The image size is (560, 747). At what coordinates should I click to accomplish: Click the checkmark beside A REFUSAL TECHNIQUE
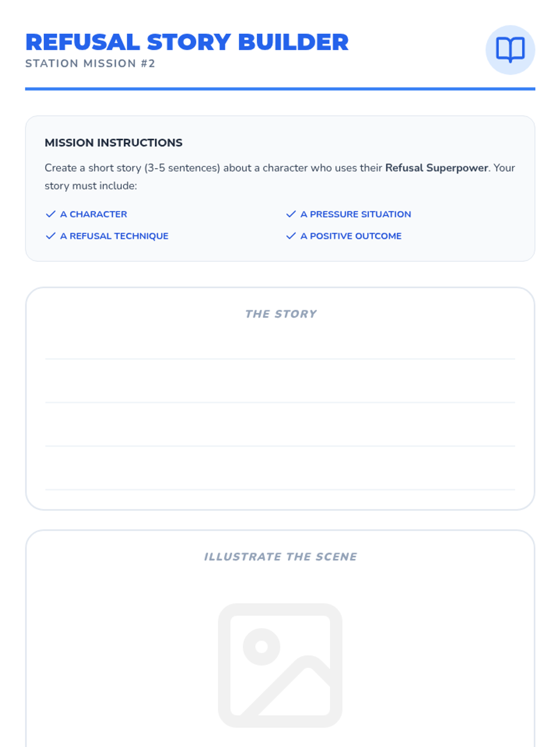click(x=50, y=236)
